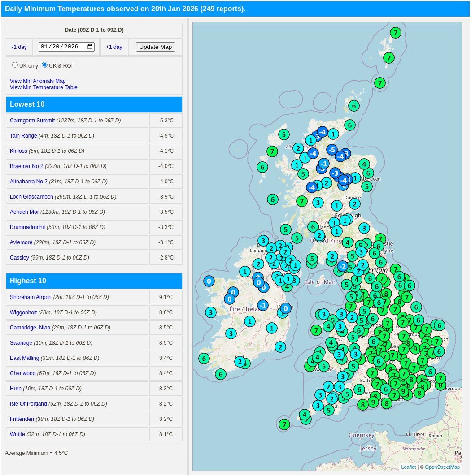Open the Shoreham Airport station link
The height and width of the screenshot is (476, 471).
tap(31, 297)
